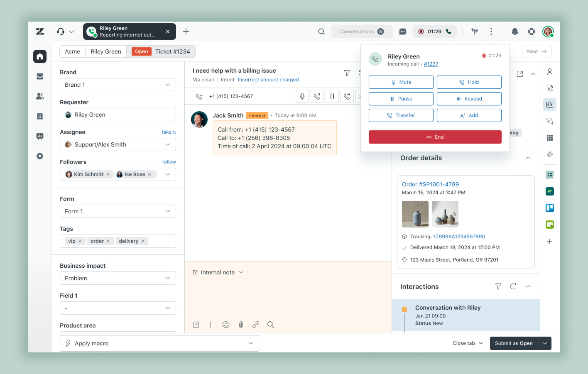The image size is (588, 374).
Task: Expand the Apply macro dropdown
Action: (x=250, y=343)
